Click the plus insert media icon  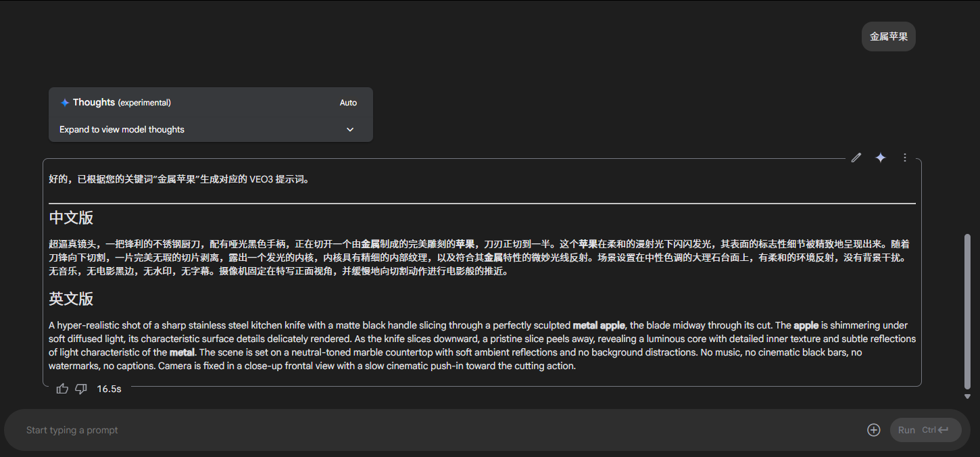pos(874,430)
